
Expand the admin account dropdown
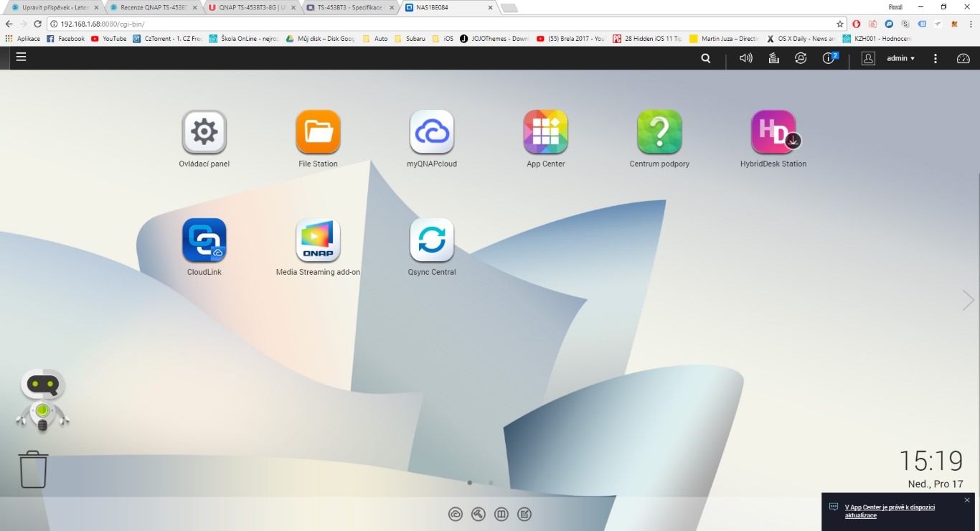[x=900, y=58]
